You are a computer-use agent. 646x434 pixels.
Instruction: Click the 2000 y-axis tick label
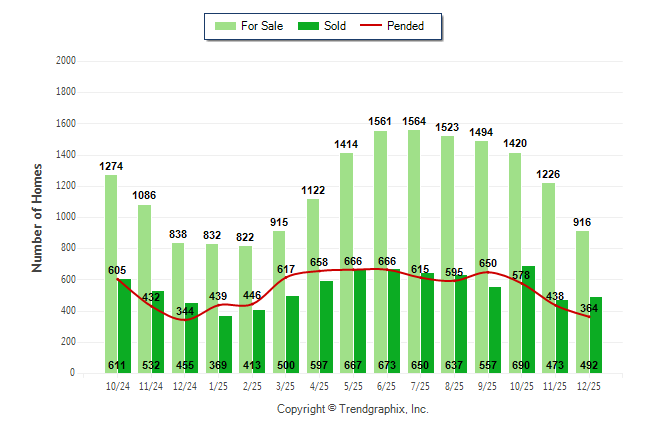point(65,61)
